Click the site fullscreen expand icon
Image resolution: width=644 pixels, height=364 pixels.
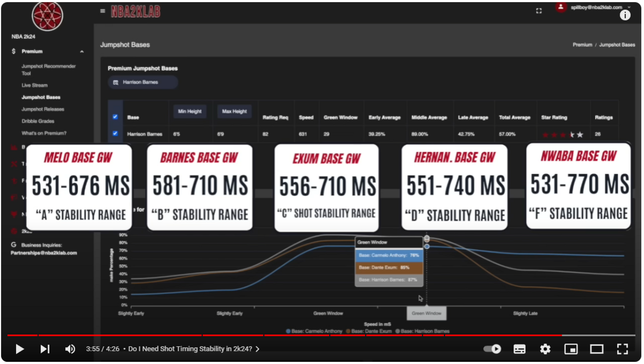pyautogui.click(x=539, y=11)
